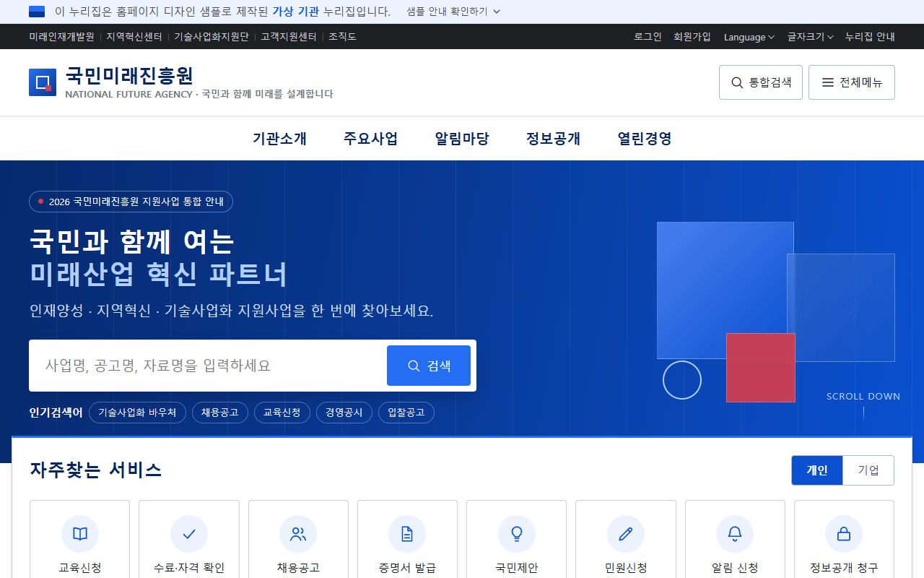
Task: Expand 샘플 안내 확인하기 notice
Action: [x=453, y=12]
